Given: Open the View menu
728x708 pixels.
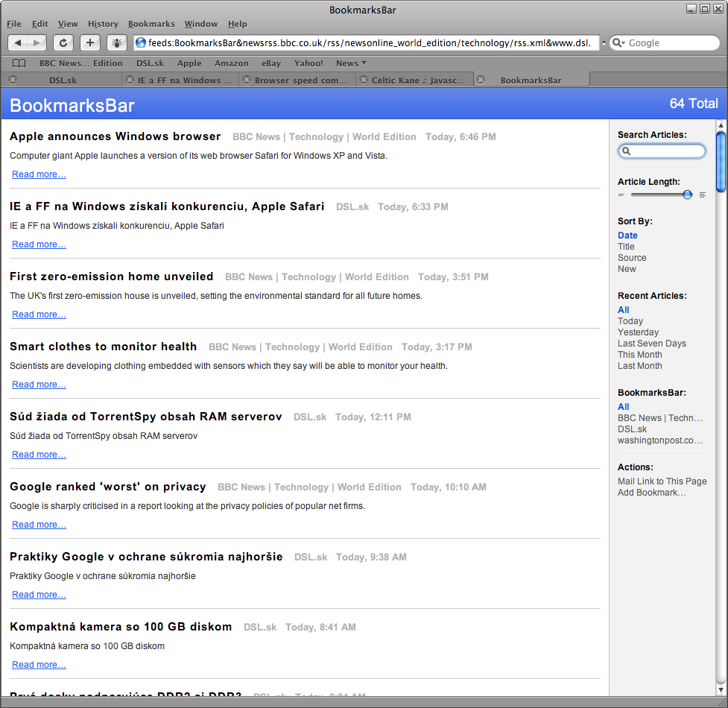Looking at the screenshot, I should [68, 24].
